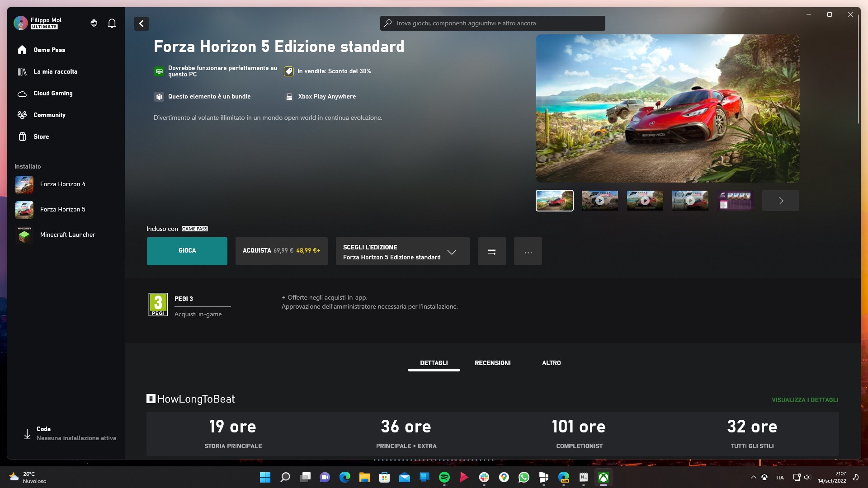
Task: Select Recensioni tab
Action: (492, 363)
